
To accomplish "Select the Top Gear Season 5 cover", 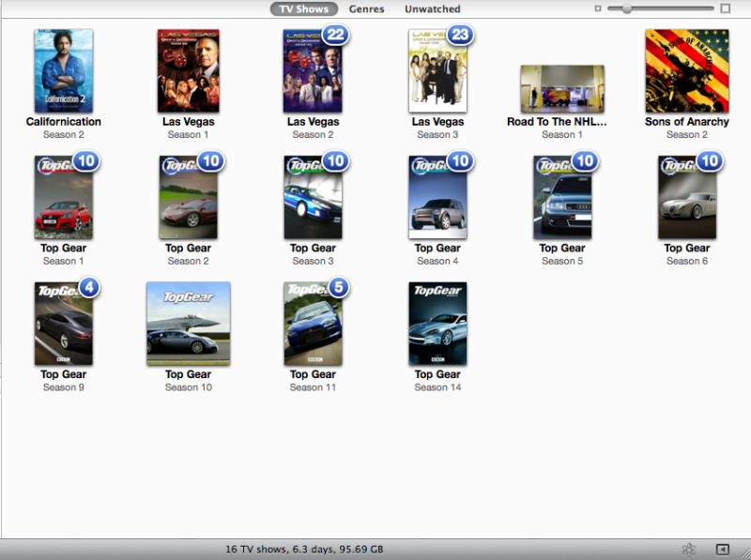I will 562,197.
